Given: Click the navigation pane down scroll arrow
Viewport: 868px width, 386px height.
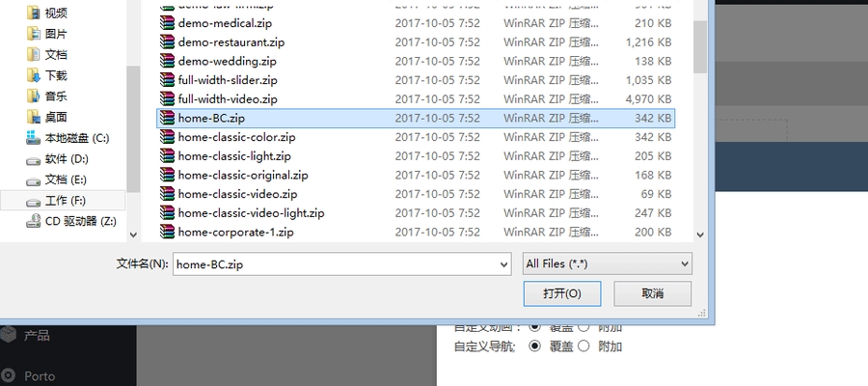Looking at the screenshot, I should 133,234.
